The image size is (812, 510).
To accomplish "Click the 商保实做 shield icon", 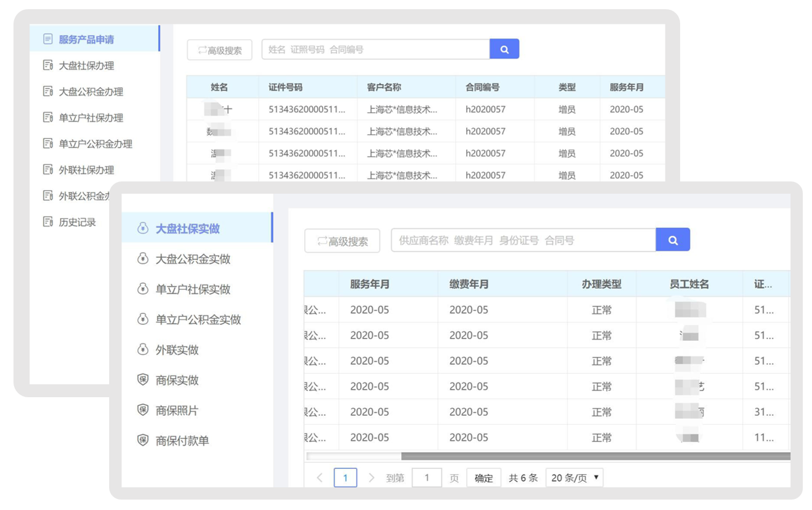I will coord(143,380).
